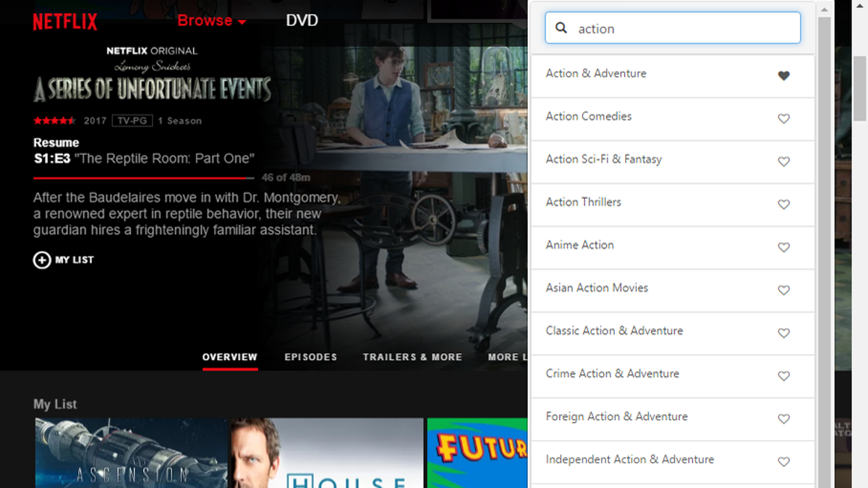Click the genre search input field

click(673, 28)
